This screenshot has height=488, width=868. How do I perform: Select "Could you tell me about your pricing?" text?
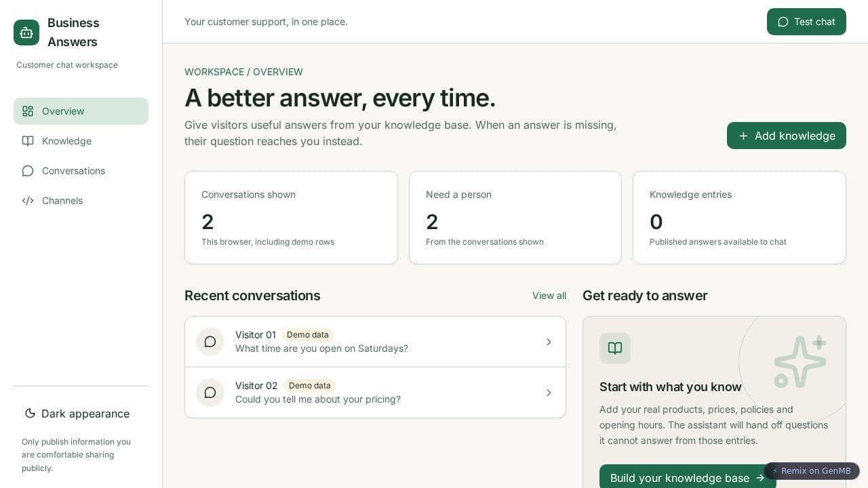click(318, 399)
